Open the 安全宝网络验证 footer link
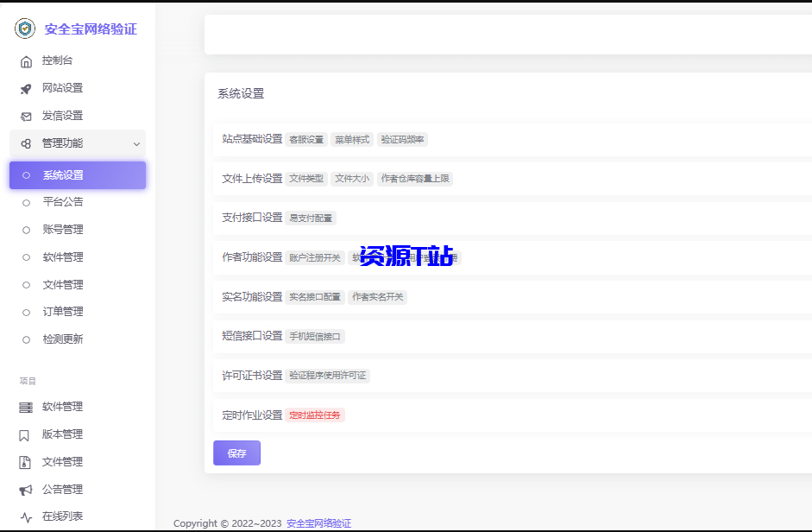This screenshot has height=532, width=812. pyautogui.click(x=319, y=522)
